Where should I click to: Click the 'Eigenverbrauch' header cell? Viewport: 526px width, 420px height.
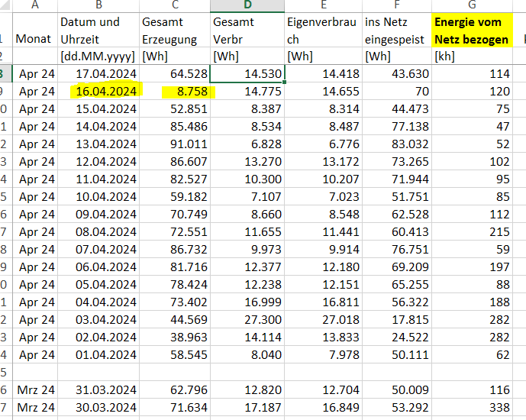[x=324, y=31]
